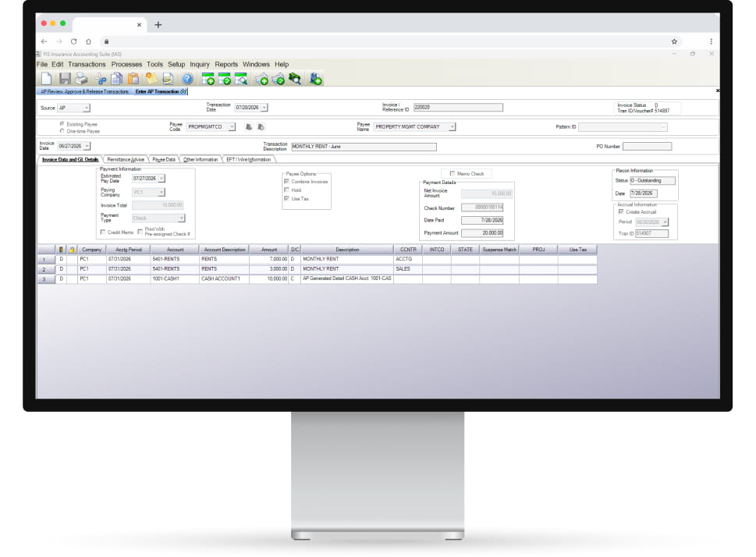Click the Save floppy disk icon
Viewport: 756px width, 557px height.
(x=65, y=79)
